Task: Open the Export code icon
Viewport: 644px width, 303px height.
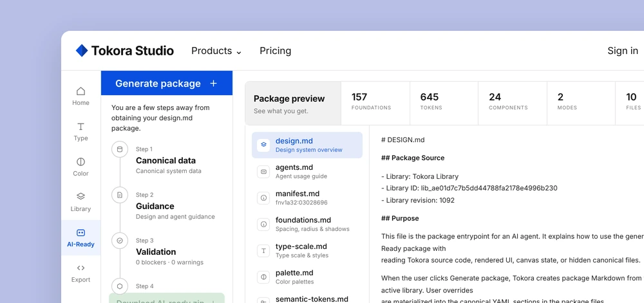Action: coord(81,268)
